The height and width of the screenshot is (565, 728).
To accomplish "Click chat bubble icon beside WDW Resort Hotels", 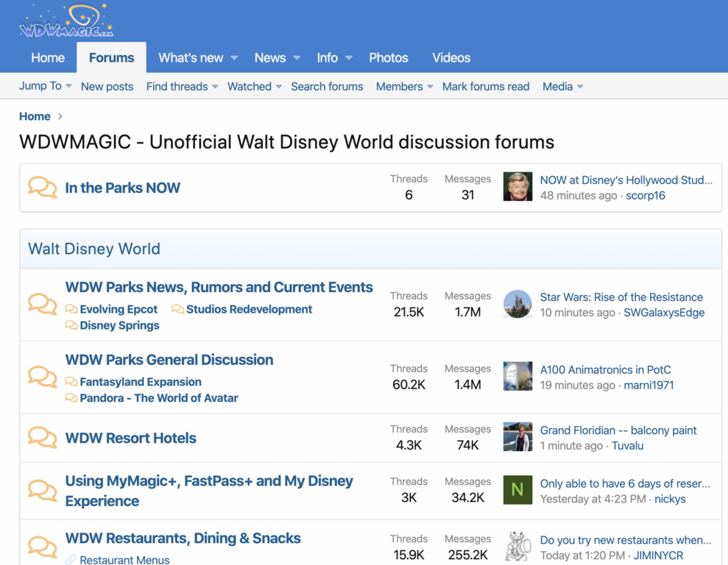I will point(42,438).
